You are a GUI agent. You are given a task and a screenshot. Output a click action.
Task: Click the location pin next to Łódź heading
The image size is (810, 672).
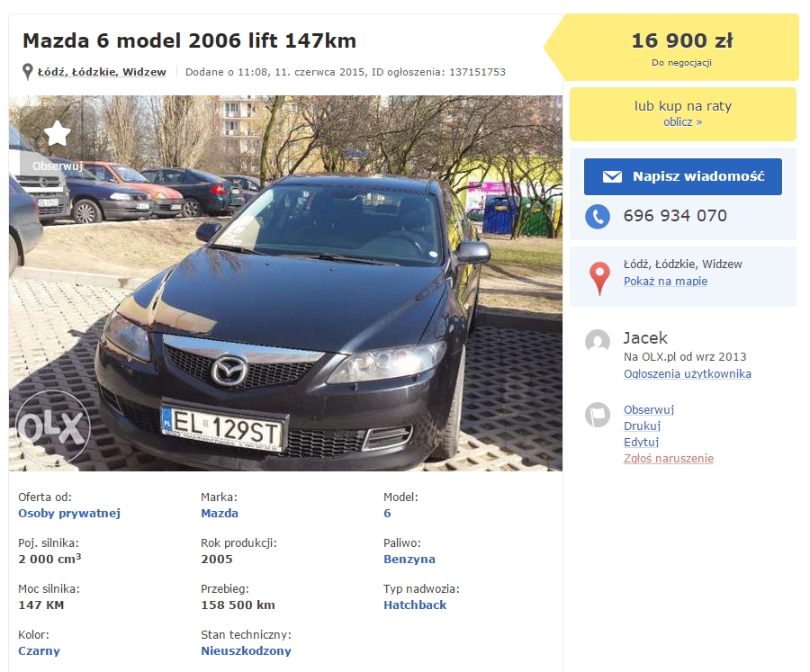pyautogui.click(x=28, y=72)
